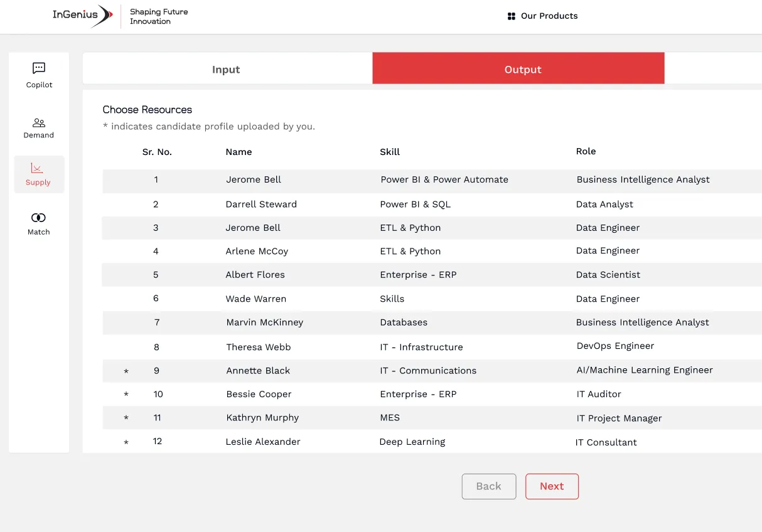Click ETL & Python skill for Arlene McCoy

410,251
